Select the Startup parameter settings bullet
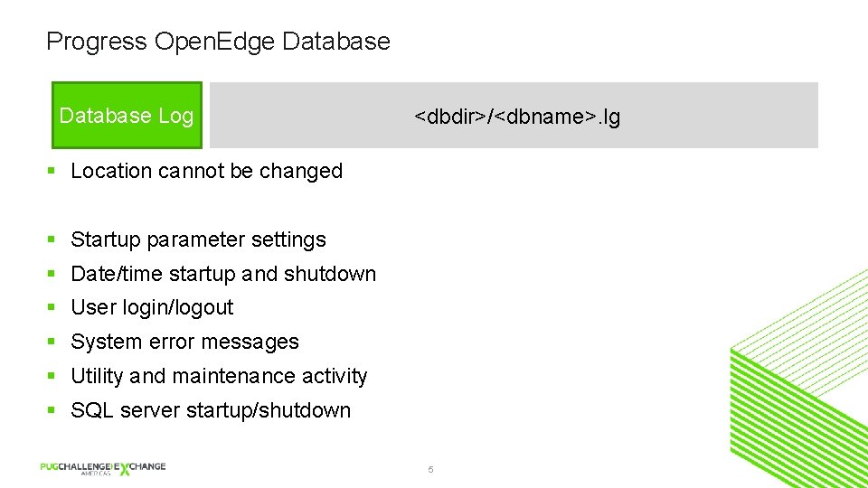Screen dimensions: 868x488 (198, 239)
